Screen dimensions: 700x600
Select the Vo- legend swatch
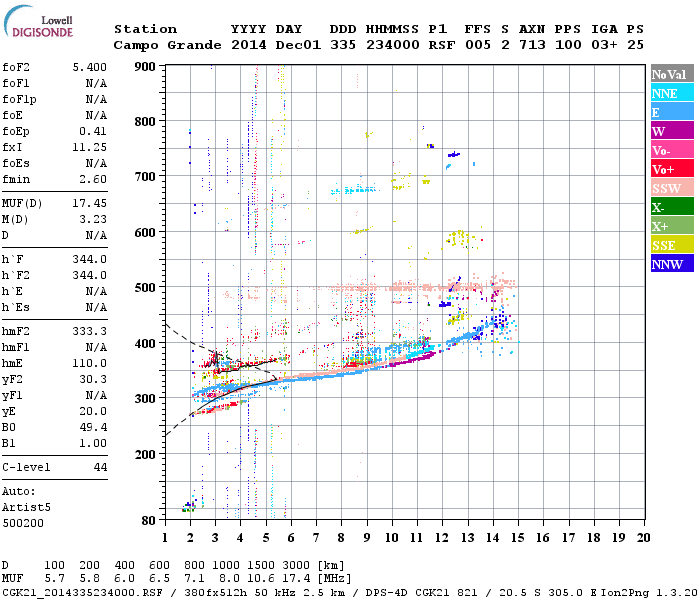[x=672, y=150]
